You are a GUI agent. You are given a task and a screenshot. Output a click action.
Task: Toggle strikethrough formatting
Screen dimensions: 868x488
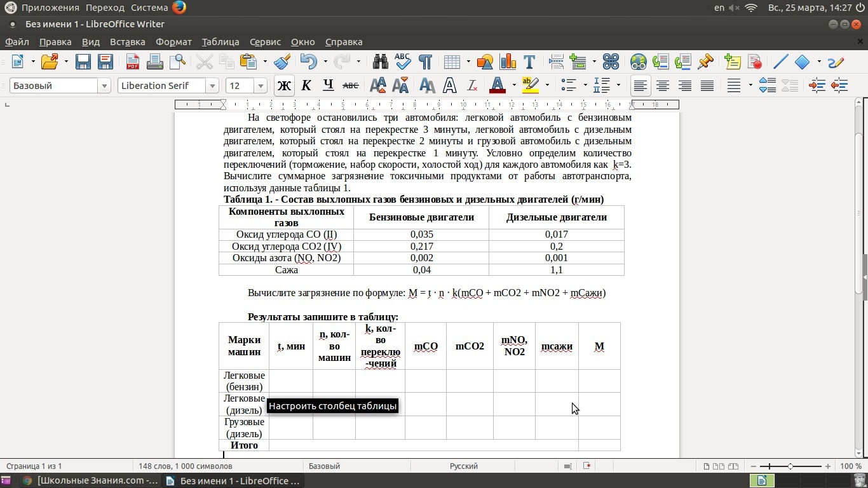(x=350, y=85)
